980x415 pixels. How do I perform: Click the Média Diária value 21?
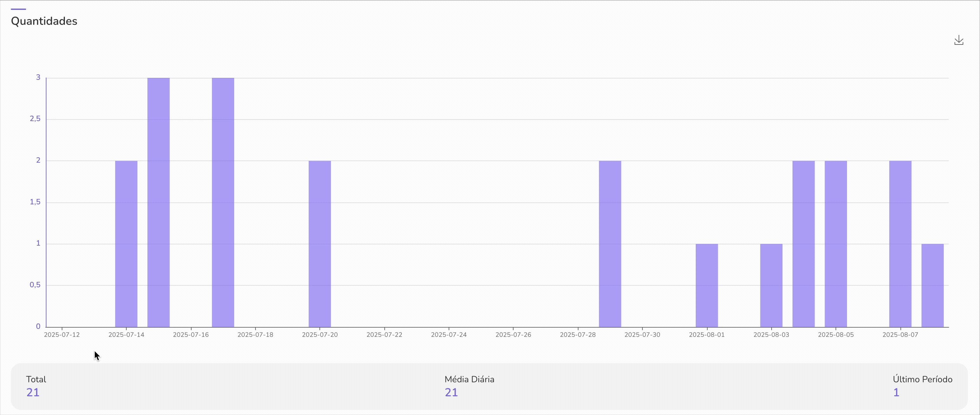[451, 392]
